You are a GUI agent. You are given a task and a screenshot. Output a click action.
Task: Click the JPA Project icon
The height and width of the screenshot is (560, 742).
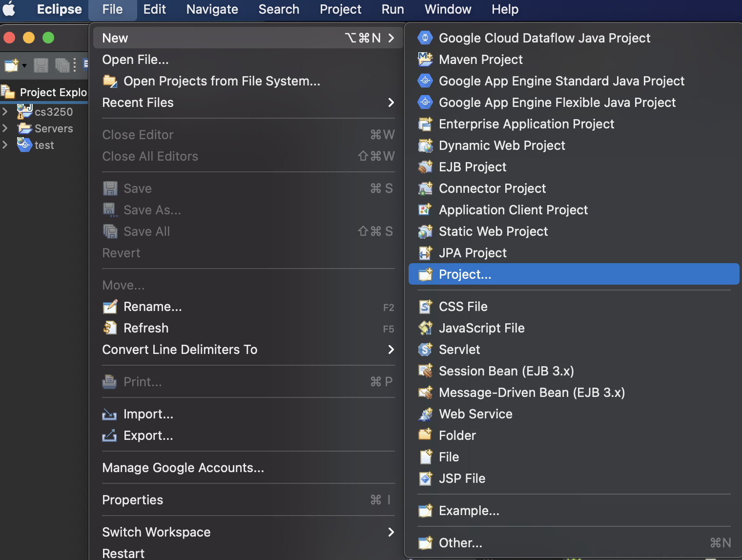pyautogui.click(x=425, y=253)
